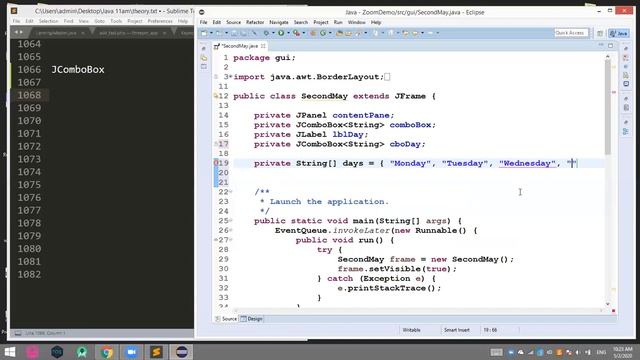640x360 pixels.
Task: Click the New Java Package icon
Action: click(x=313, y=33)
